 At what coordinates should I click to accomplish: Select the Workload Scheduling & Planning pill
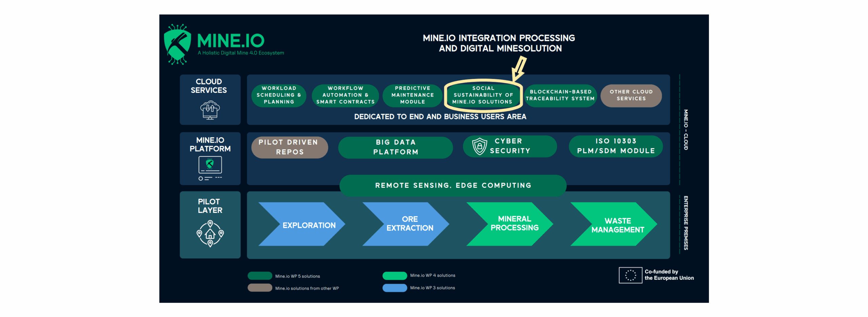[x=278, y=95]
